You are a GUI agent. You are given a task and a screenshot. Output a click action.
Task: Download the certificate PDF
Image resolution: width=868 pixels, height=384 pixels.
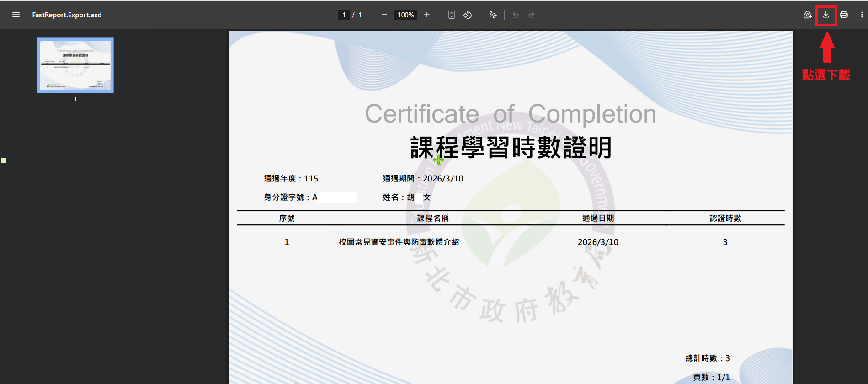pos(826,15)
